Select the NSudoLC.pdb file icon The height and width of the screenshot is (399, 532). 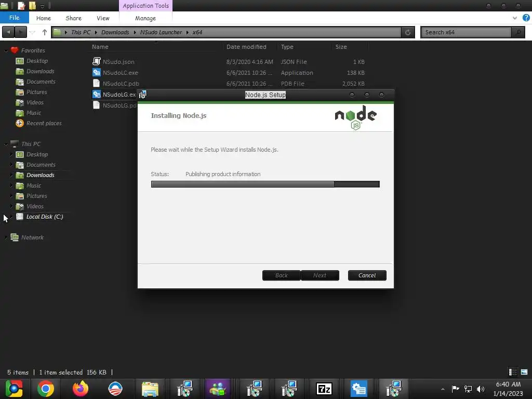pos(96,83)
